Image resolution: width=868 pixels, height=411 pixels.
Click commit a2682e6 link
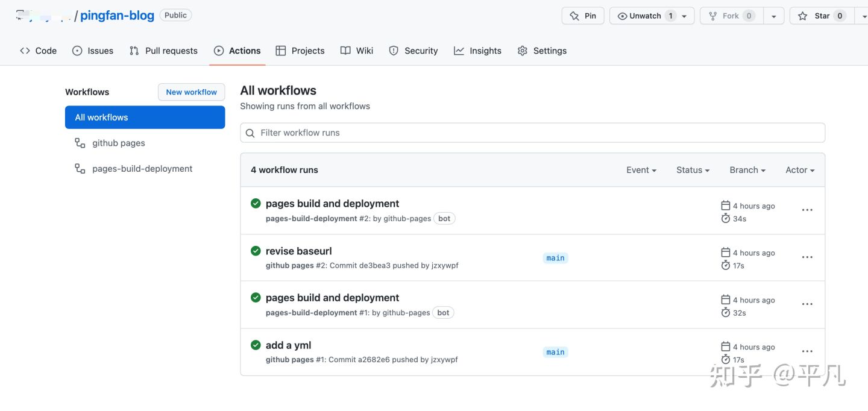click(x=374, y=360)
